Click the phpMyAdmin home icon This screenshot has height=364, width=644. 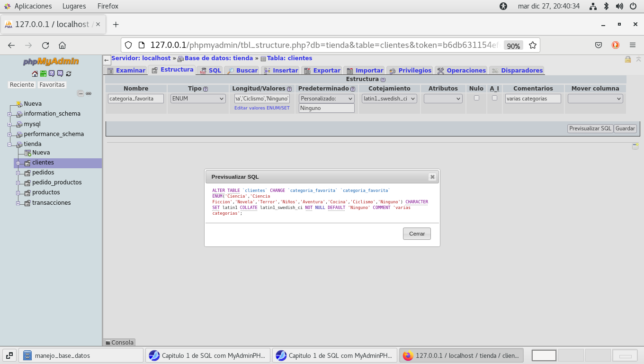click(x=35, y=73)
